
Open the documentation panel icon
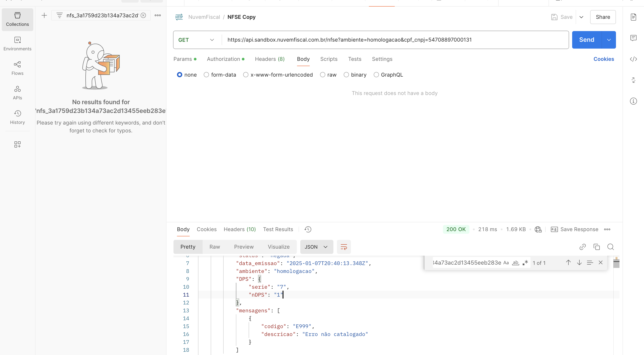(x=633, y=17)
